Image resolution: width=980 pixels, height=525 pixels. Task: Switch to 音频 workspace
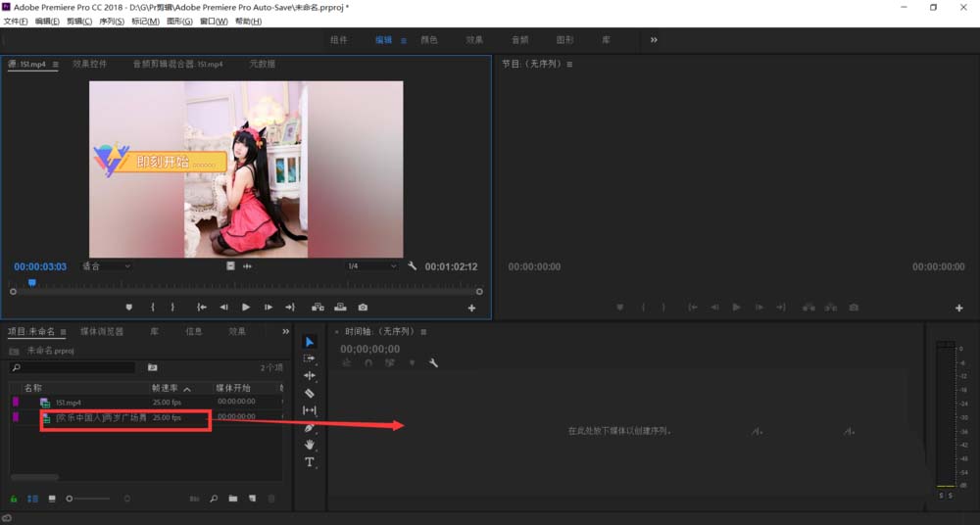(x=520, y=40)
